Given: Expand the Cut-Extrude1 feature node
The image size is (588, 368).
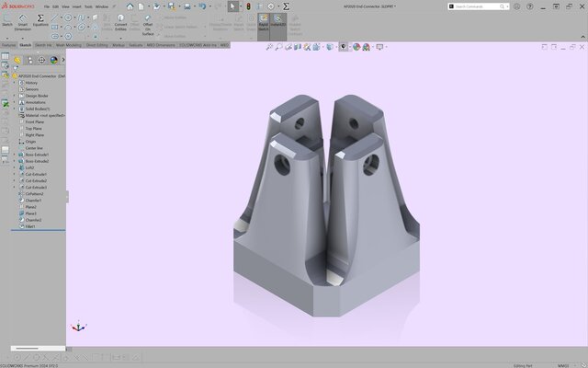Looking at the screenshot, I should tap(14, 174).
